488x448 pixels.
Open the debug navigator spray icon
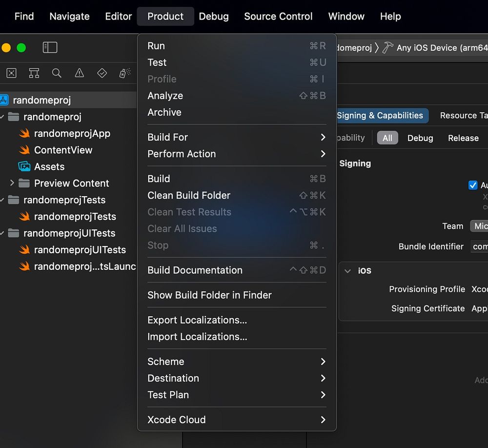(125, 73)
